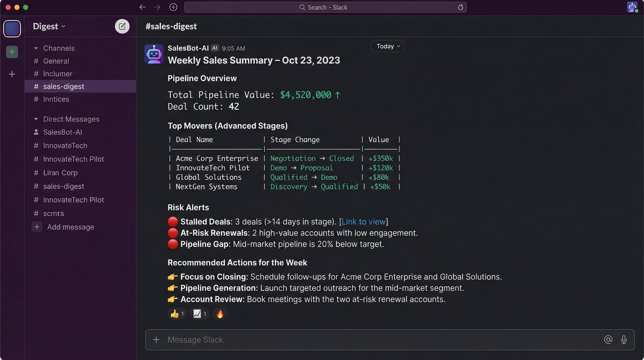Select the #scmts channel
The height and width of the screenshot is (360, 644).
[54, 213]
